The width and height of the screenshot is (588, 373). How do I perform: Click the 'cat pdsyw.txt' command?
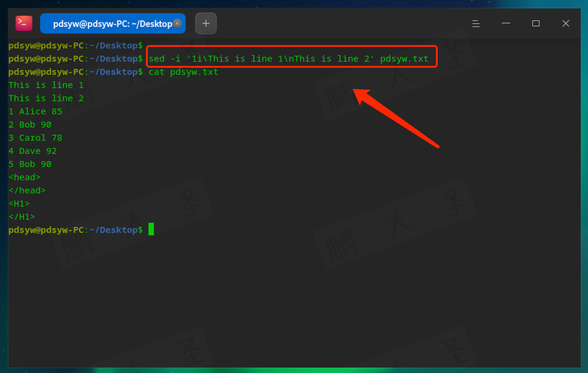pyautogui.click(x=183, y=72)
